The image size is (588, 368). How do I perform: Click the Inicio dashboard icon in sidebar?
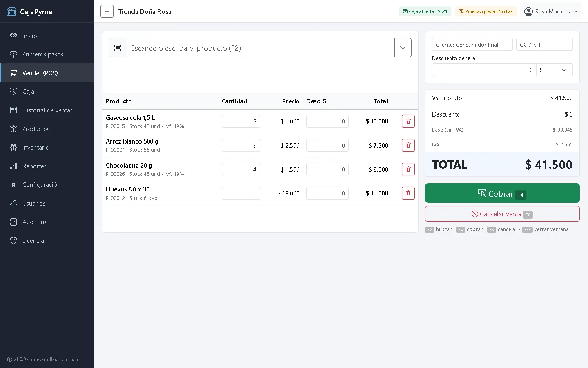pos(13,36)
